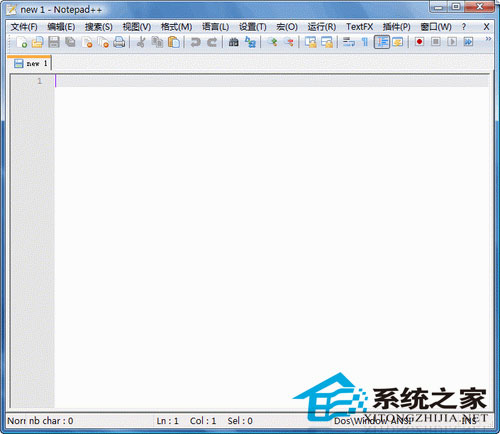
Task: Click the Ln : 1 status entry
Action: pyautogui.click(x=168, y=421)
